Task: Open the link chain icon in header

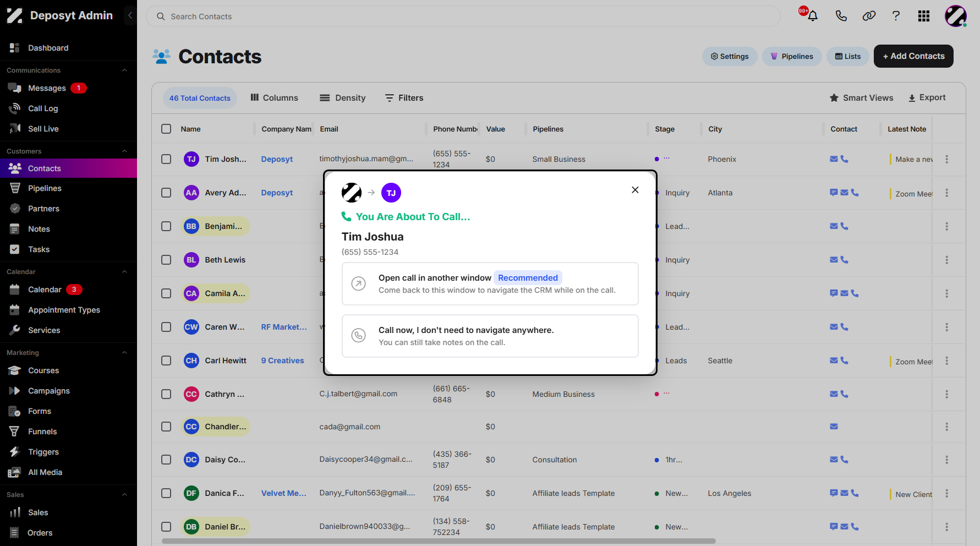Action: pos(869,16)
